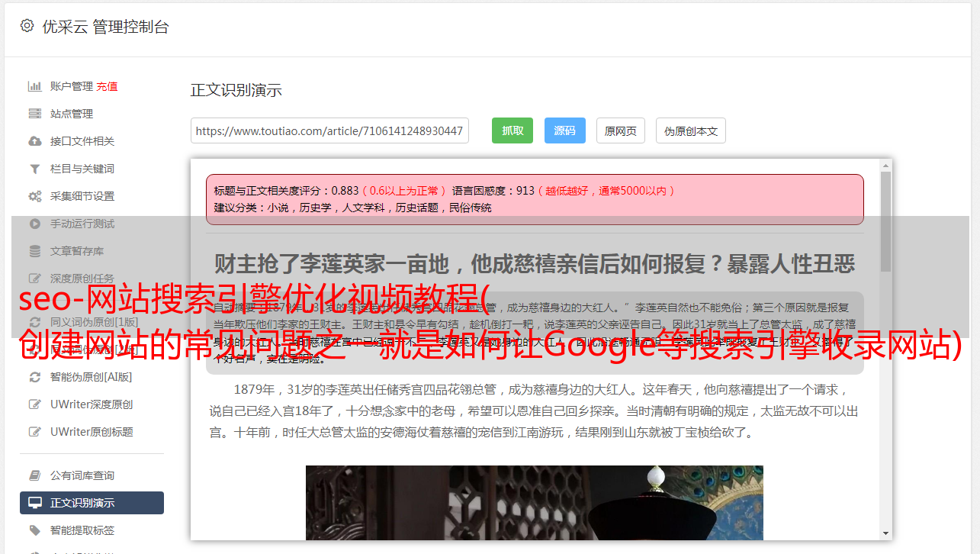Click the preview scrollbar up arrow
980x554 pixels.
pos(885,165)
